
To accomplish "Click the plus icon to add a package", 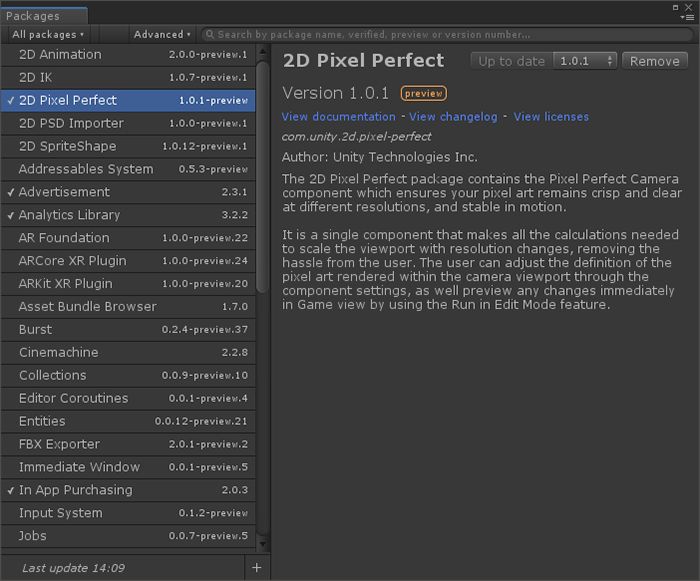I will [257, 568].
